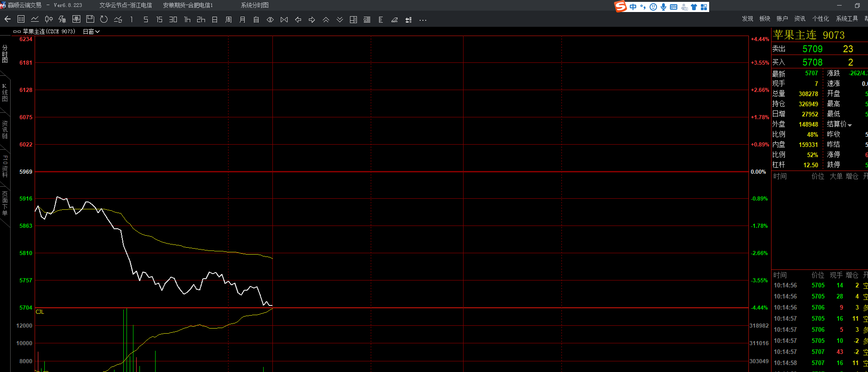Select the 30 minute period
This screenshot has height=372, width=868.
coord(173,19)
